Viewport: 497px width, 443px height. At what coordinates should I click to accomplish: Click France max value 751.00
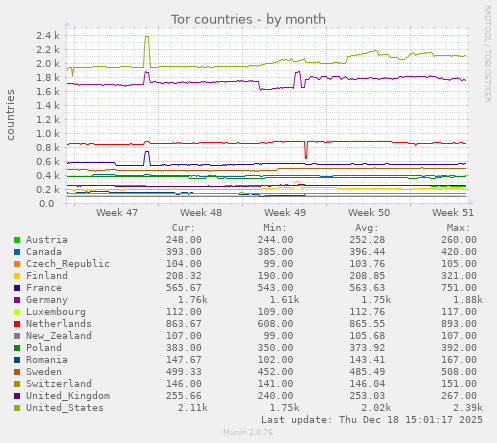click(x=459, y=288)
